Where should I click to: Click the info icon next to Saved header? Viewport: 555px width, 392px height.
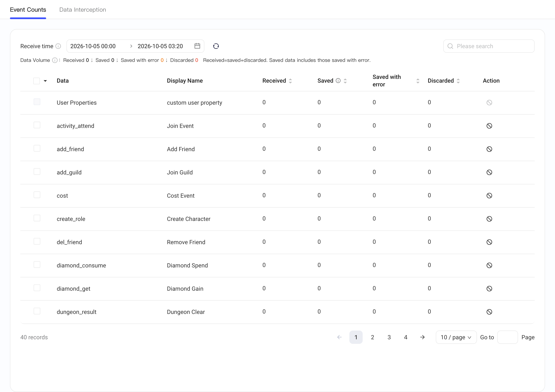[x=338, y=81]
